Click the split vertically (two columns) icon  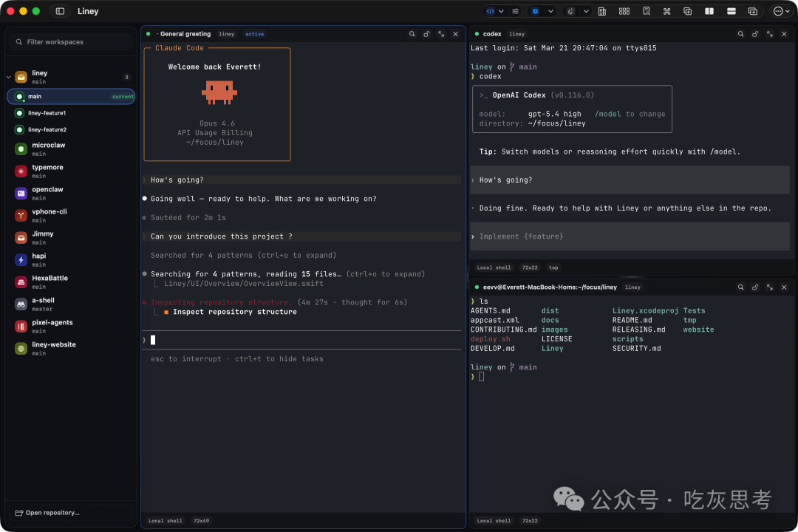(x=709, y=11)
